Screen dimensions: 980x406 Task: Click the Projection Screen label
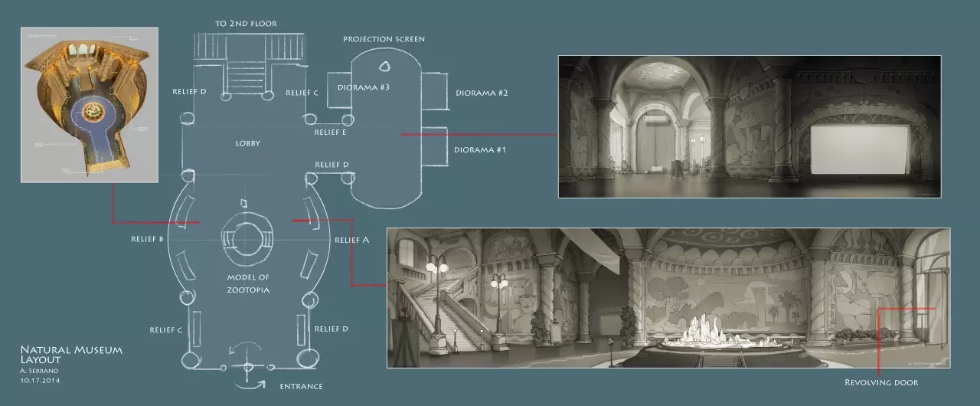pyautogui.click(x=384, y=39)
